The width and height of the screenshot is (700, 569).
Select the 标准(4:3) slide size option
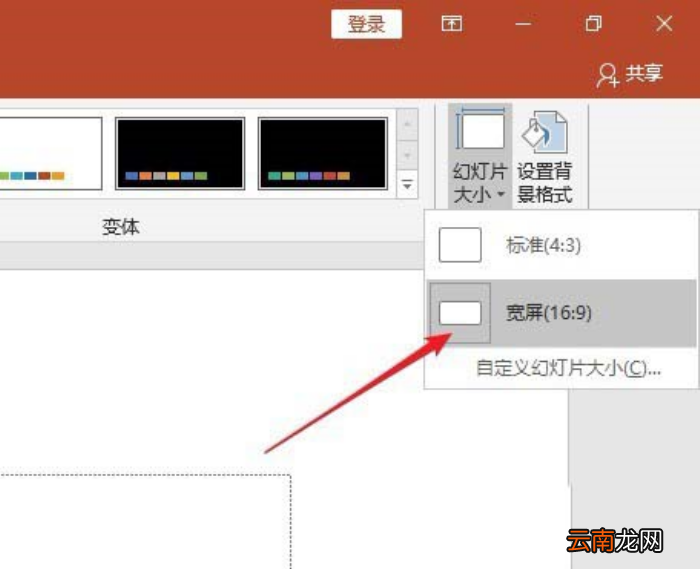[x=561, y=245]
